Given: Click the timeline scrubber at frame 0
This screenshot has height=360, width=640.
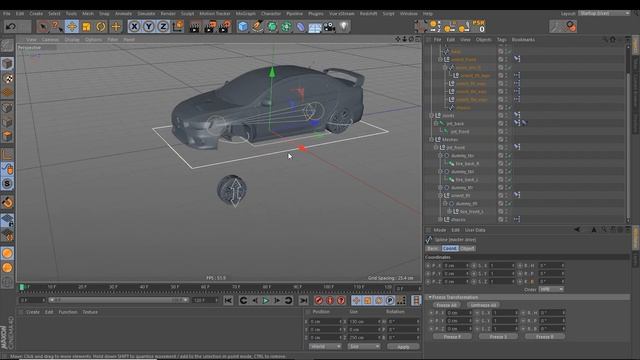Looking at the screenshot, I should [22, 287].
